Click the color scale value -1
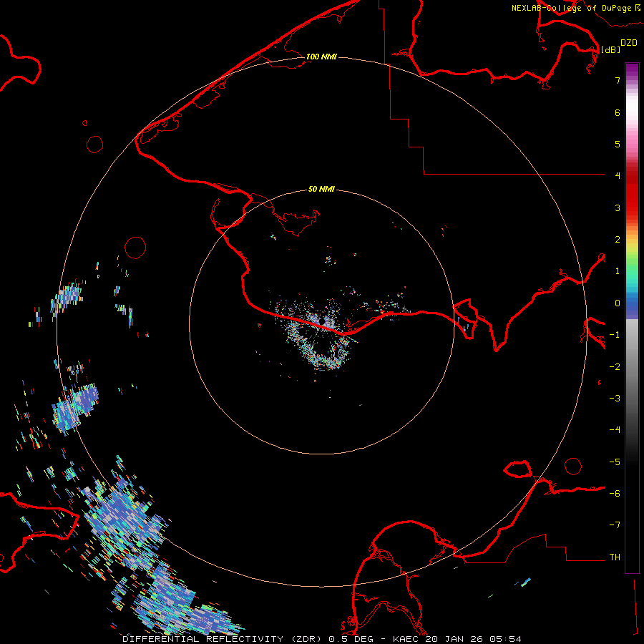 pyautogui.click(x=615, y=335)
